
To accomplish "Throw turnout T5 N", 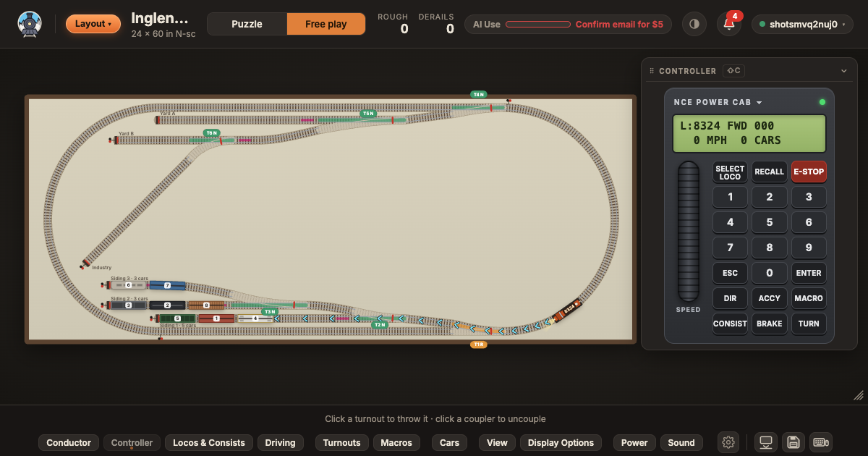I will [368, 114].
